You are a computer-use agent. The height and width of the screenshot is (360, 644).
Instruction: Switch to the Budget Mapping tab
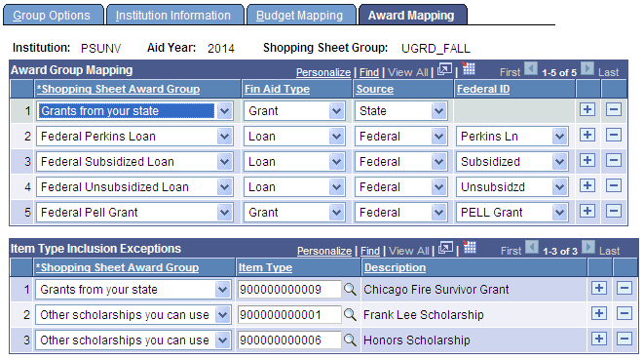tap(299, 16)
